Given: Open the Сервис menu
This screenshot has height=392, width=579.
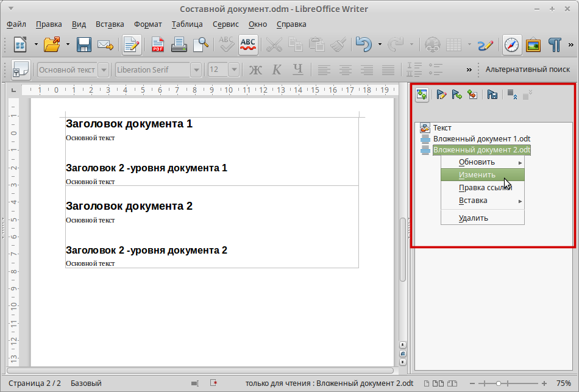Looking at the screenshot, I should point(226,24).
